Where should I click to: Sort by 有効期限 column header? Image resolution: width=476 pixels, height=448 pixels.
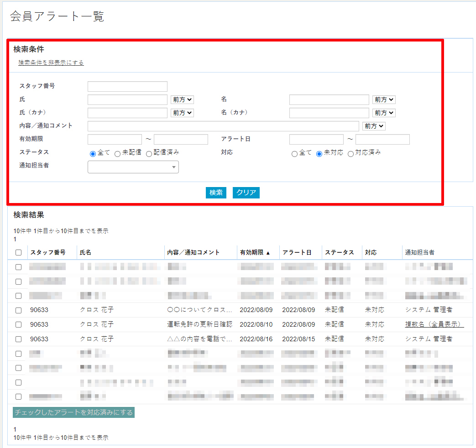(254, 253)
